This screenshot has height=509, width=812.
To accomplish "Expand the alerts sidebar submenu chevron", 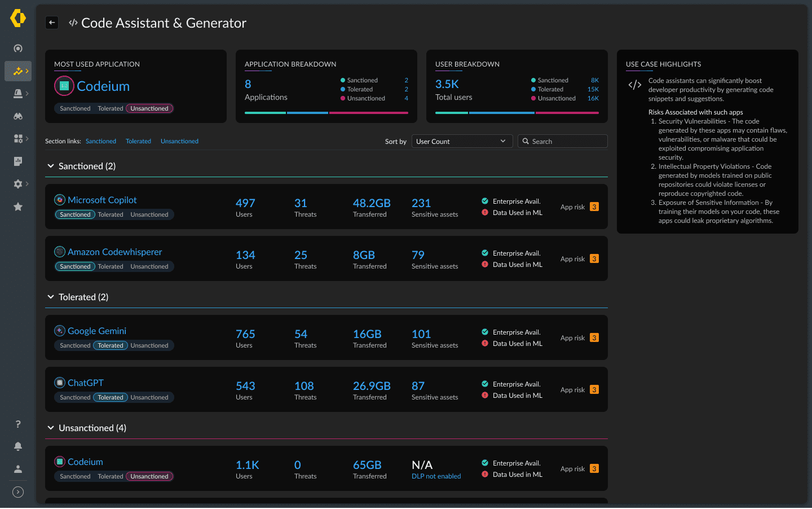I will coord(27,94).
